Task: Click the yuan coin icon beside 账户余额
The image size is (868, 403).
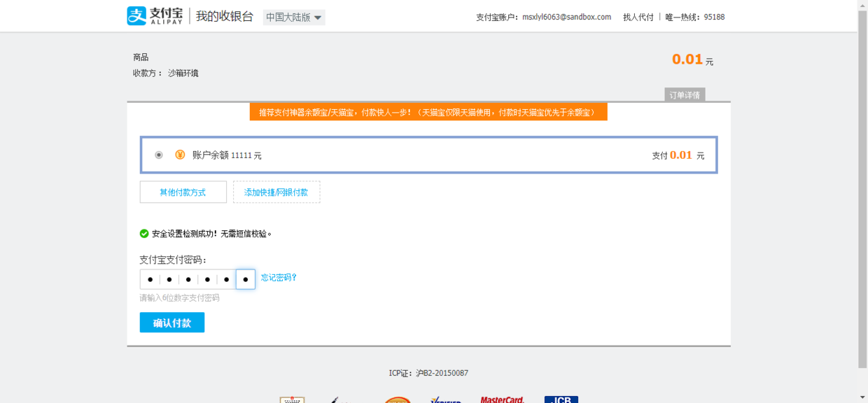Action: click(180, 155)
